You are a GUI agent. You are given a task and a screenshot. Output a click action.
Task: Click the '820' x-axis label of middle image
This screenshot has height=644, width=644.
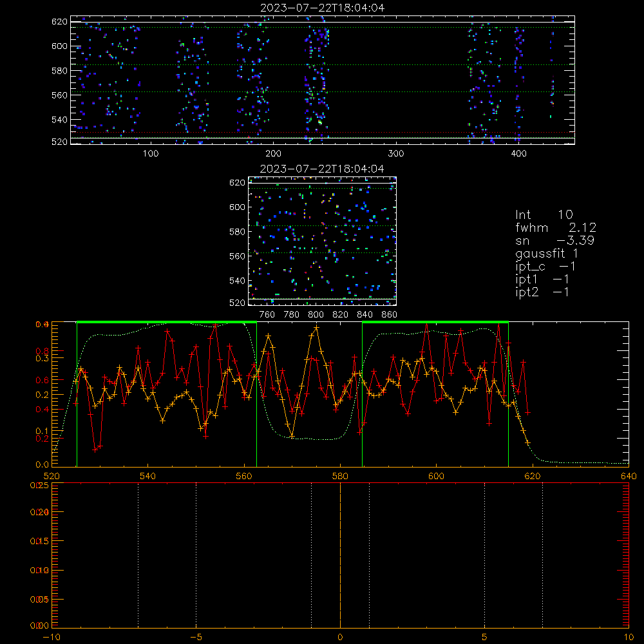click(340, 315)
